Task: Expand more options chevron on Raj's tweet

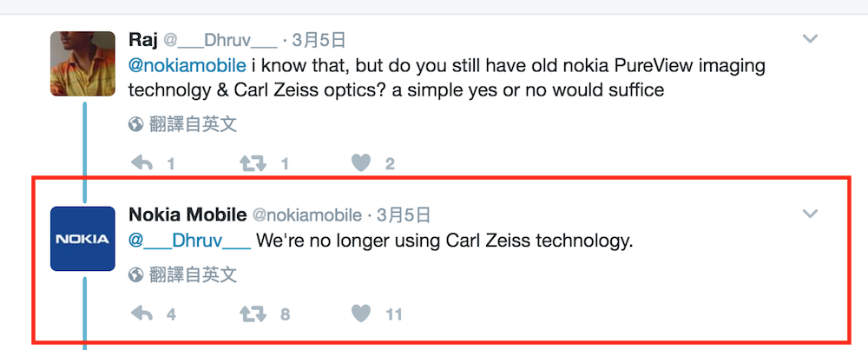Action: point(810,39)
